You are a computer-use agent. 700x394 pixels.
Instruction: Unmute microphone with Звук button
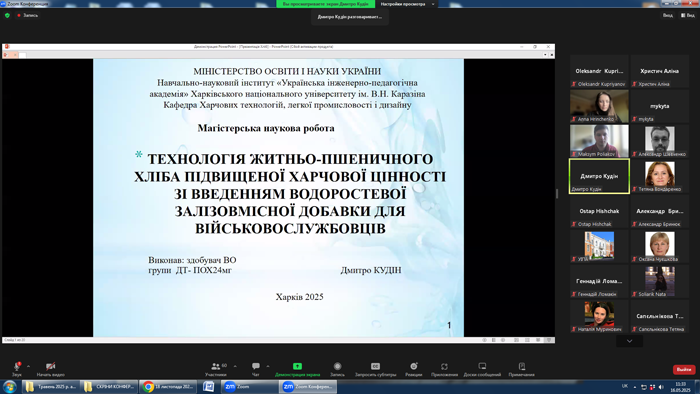pyautogui.click(x=17, y=369)
